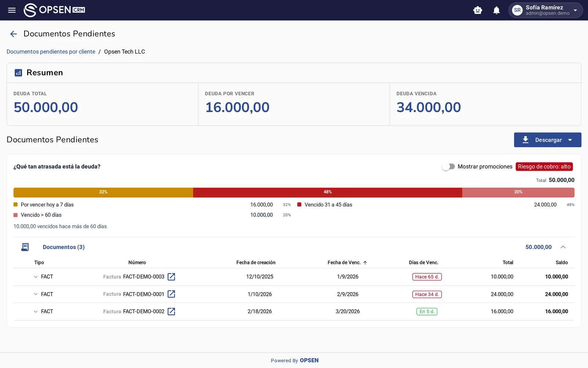Open FACT-DEMO-0003 in new window icon
This screenshot has width=588, height=368.
(x=171, y=277)
